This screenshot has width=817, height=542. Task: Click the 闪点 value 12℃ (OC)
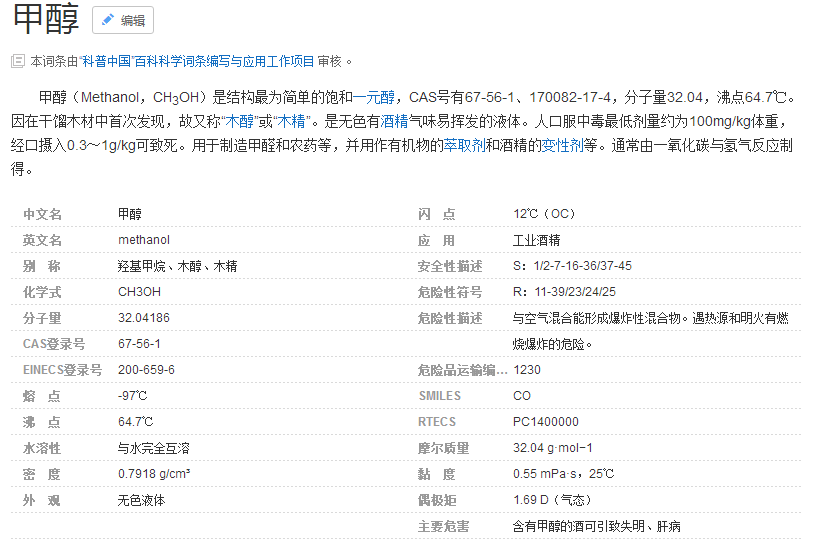tap(544, 214)
